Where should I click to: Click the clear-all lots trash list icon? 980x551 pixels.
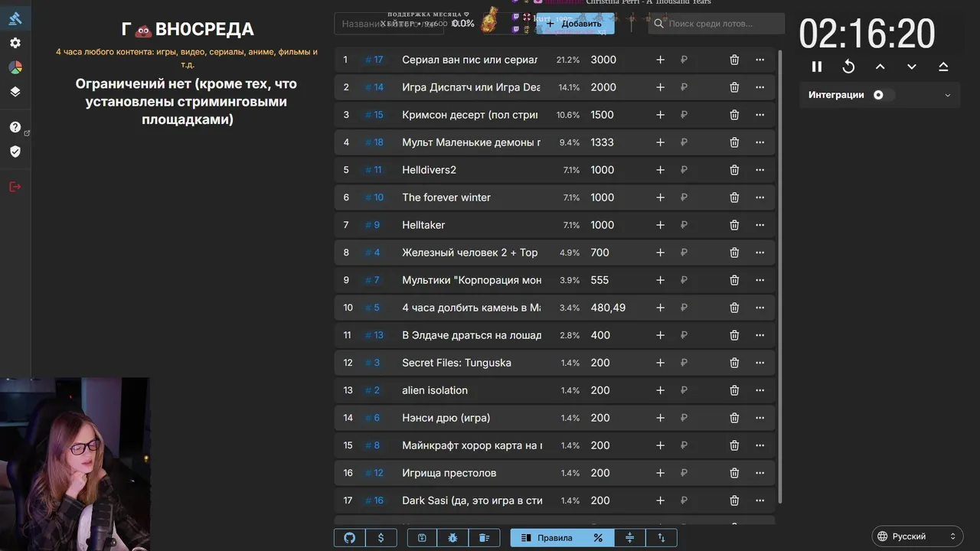(x=484, y=538)
